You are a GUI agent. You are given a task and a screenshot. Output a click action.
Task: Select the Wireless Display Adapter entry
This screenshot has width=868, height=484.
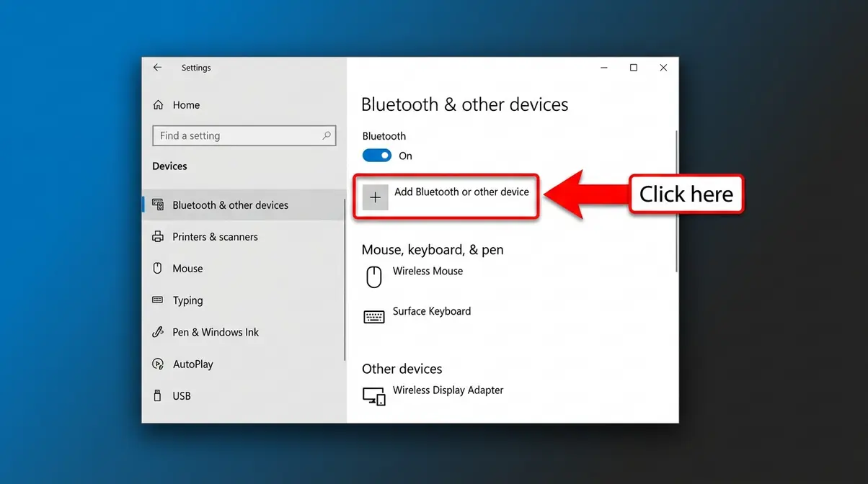[x=433, y=395]
